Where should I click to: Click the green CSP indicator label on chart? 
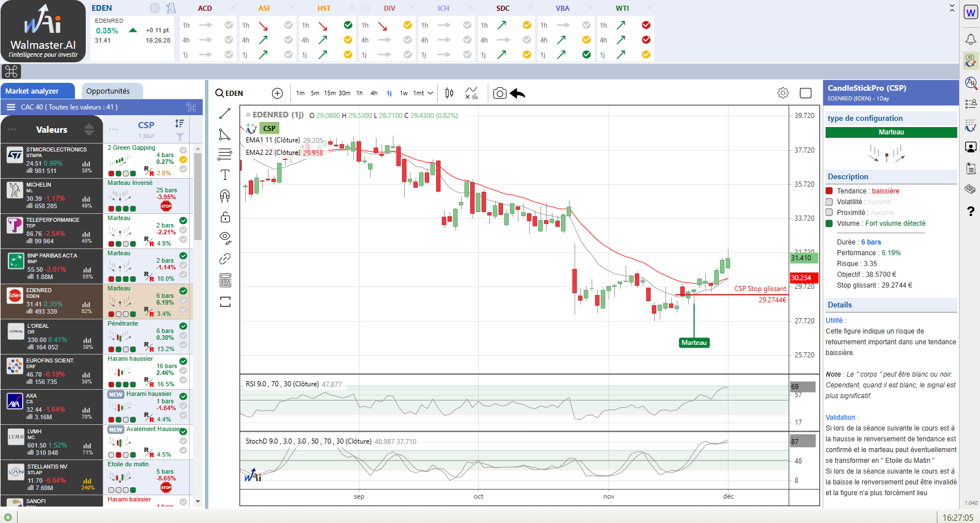click(269, 128)
